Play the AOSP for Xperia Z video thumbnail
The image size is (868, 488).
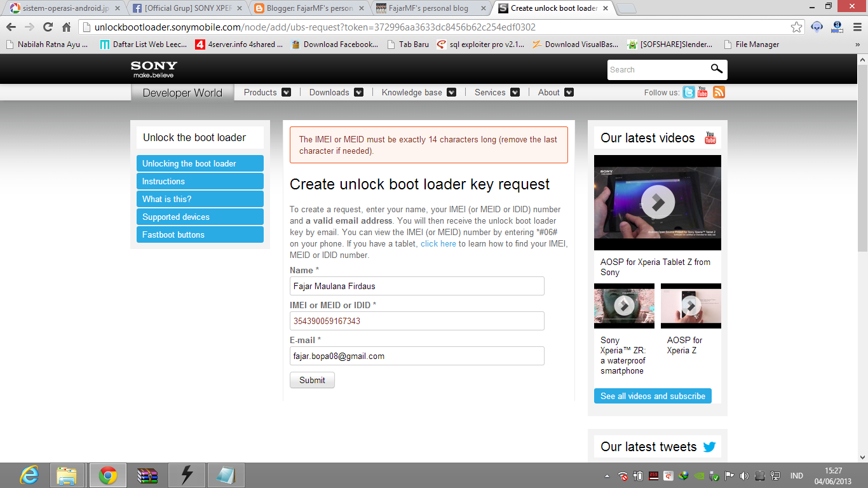coord(691,306)
